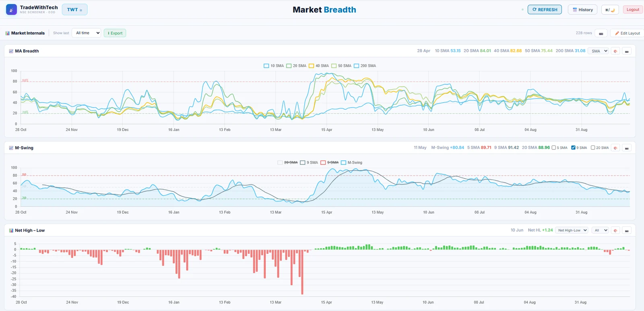Open the color palette for MA Breadth

coord(615,51)
